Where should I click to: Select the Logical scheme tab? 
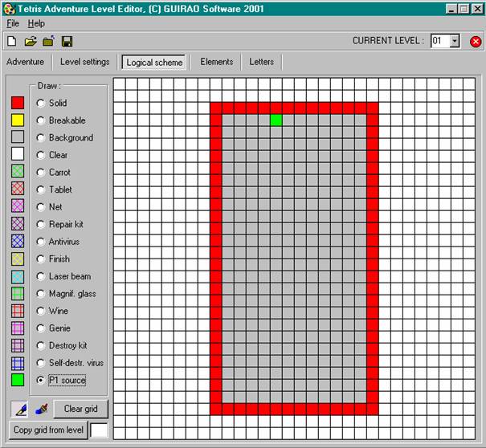pos(154,63)
